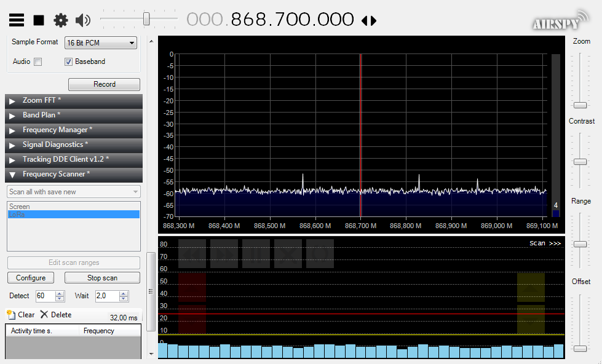Decrease the Detect value with its down arrow
The width and height of the screenshot is (602, 364).
tap(60, 299)
